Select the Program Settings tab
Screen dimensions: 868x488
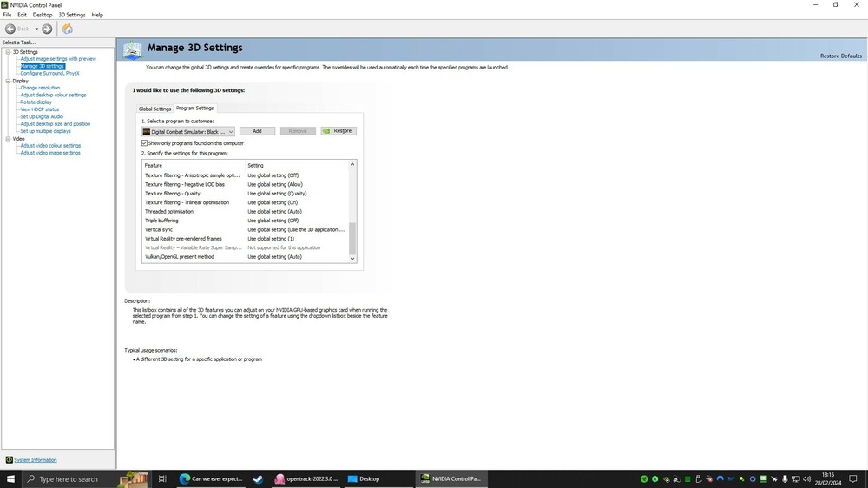194,108
